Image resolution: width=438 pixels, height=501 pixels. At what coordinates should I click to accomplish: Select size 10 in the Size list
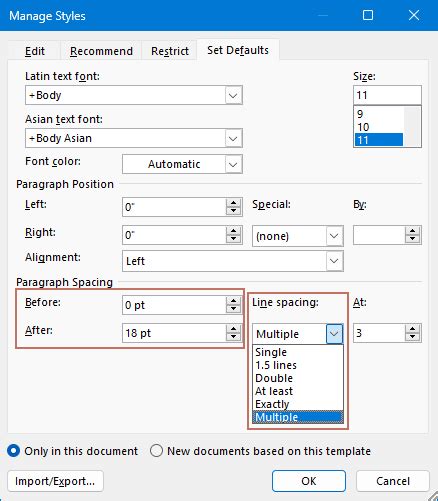(379, 127)
